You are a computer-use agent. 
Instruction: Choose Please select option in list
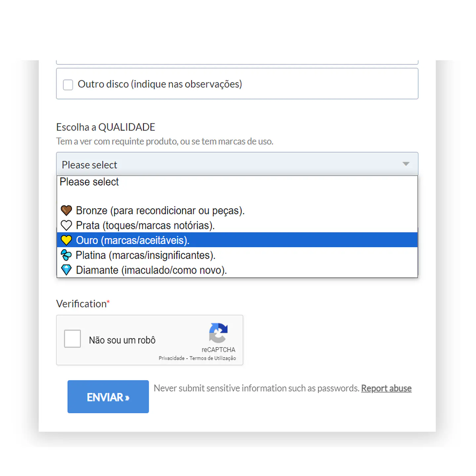coord(237,182)
